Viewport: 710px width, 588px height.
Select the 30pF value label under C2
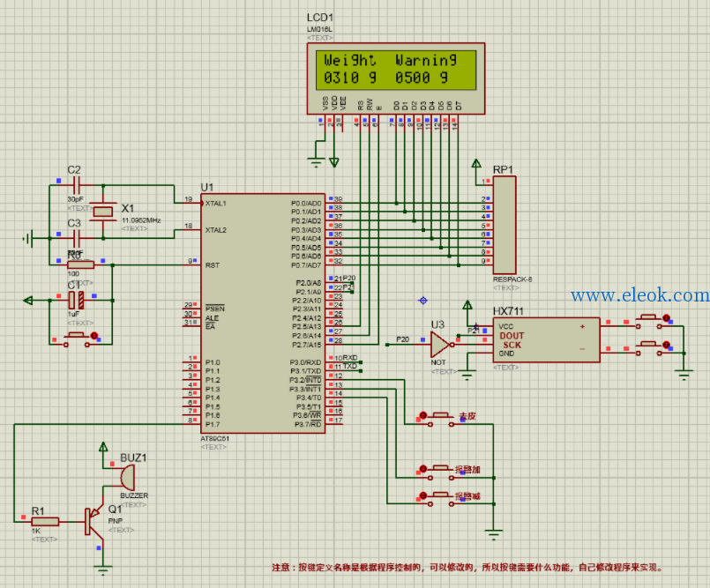75,199
